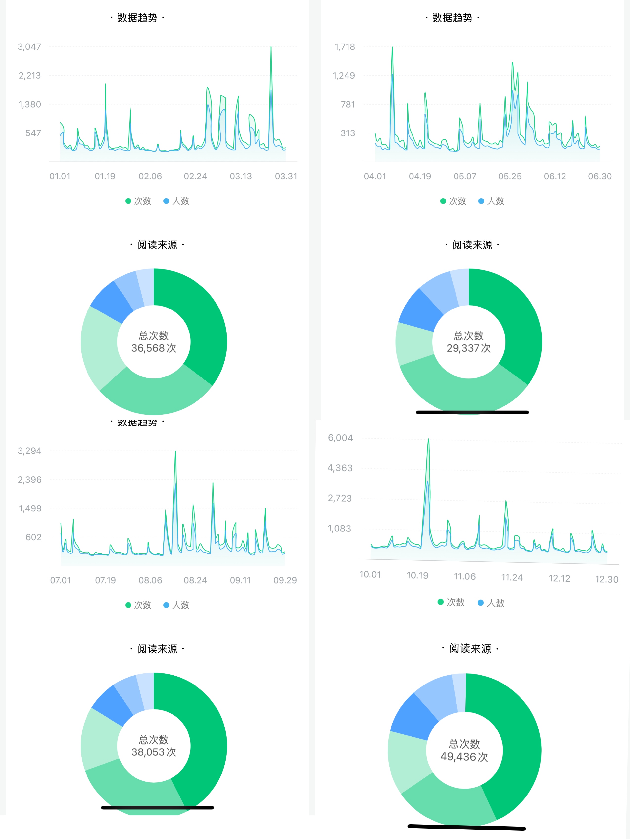
Task: Click the 05.25 date label on x-axis
Action: click(x=510, y=176)
